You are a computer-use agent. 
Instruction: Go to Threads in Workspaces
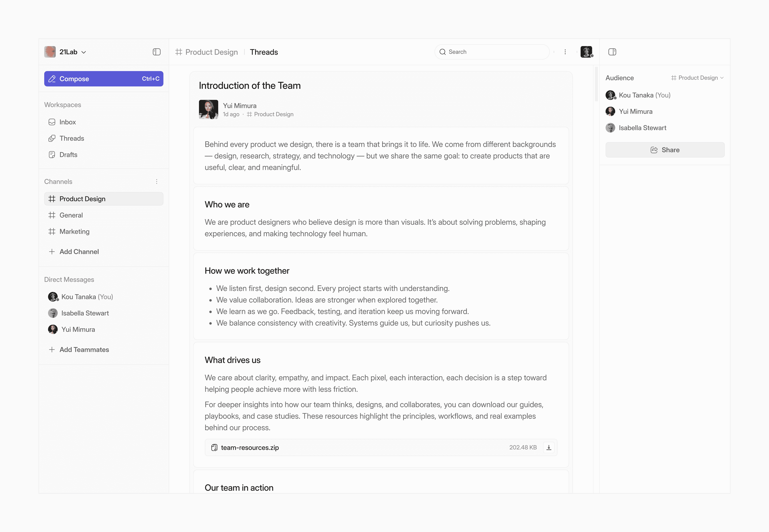coord(71,138)
